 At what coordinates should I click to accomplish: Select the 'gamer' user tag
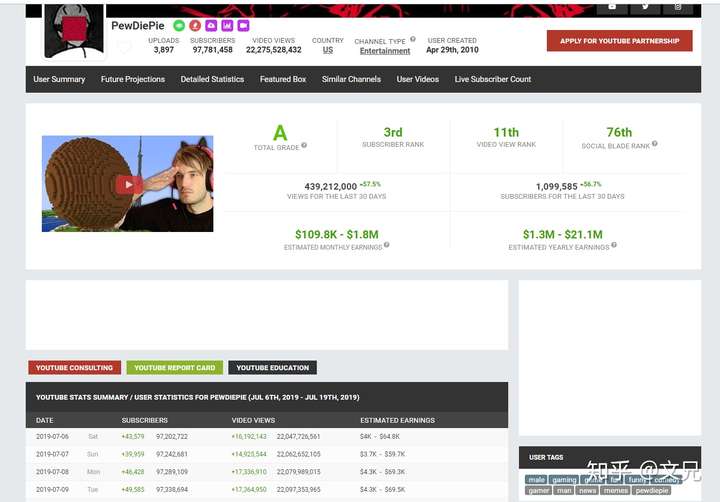pos(539,491)
